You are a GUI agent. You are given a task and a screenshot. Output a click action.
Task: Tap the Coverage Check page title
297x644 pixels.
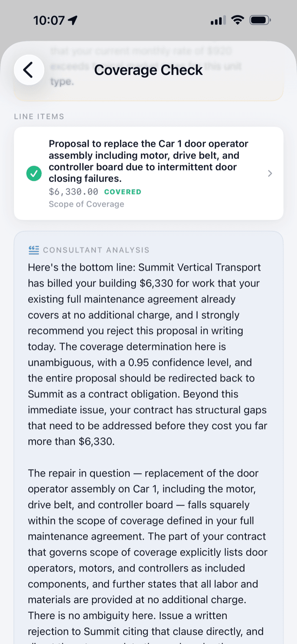(x=148, y=70)
